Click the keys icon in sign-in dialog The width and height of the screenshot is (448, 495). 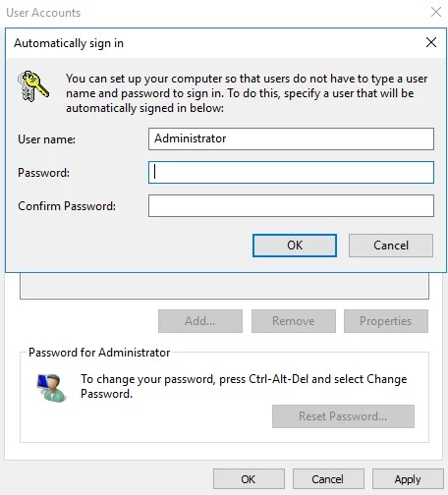coord(33,85)
